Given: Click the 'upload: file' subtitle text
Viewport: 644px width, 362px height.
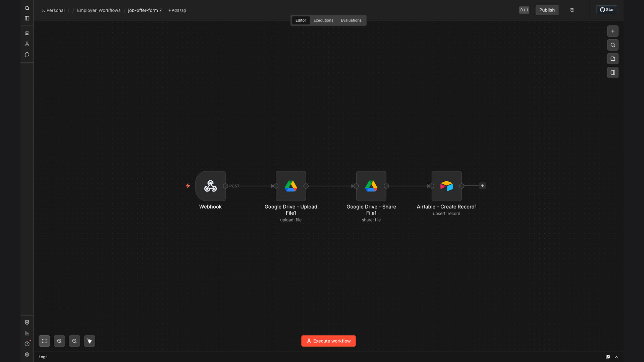Looking at the screenshot, I should click(x=291, y=220).
